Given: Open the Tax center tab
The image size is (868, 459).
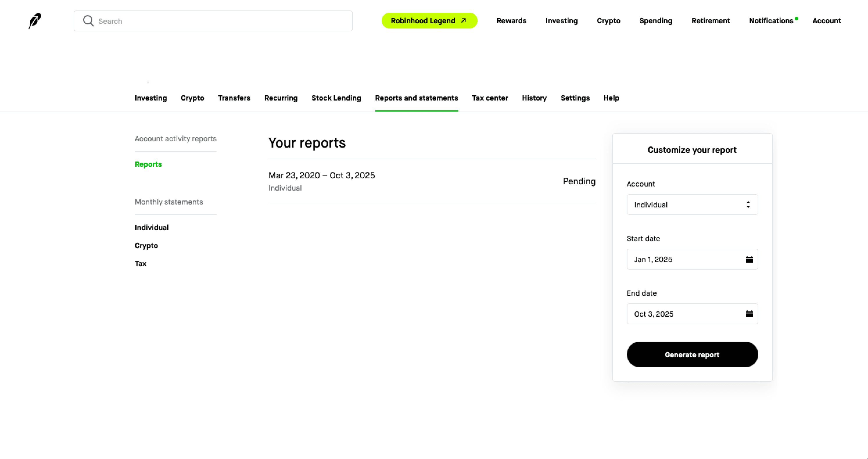Looking at the screenshot, I should 489,98.
